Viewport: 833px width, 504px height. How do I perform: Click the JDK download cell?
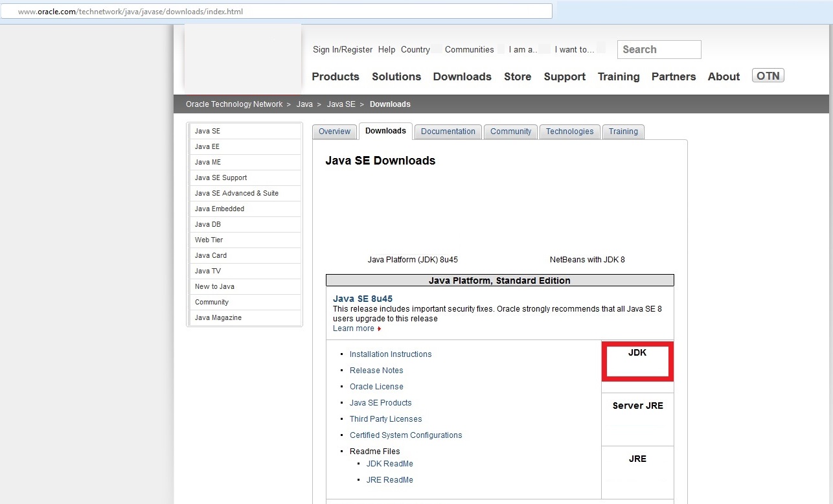coord(637,361)
